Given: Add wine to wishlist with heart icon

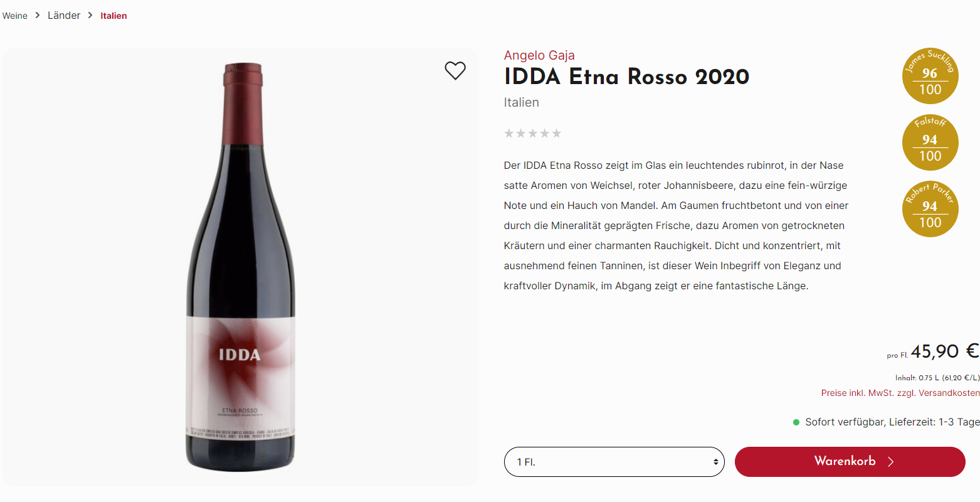Looking at the screenshot, I should point(455,71).
